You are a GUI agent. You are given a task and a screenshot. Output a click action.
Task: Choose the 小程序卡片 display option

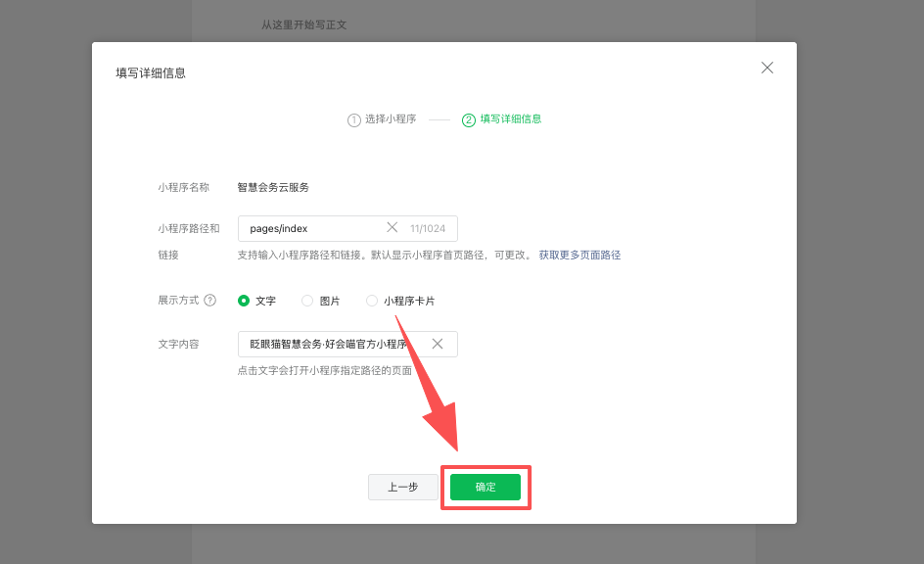coord(372,301)
